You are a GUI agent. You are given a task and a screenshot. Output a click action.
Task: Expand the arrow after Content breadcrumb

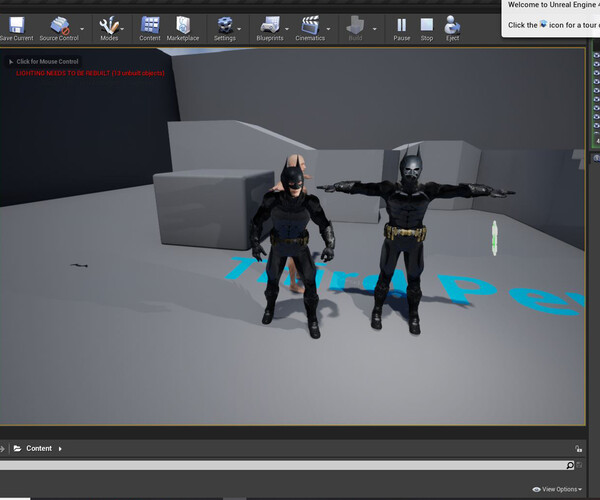[x=60, y=449]
